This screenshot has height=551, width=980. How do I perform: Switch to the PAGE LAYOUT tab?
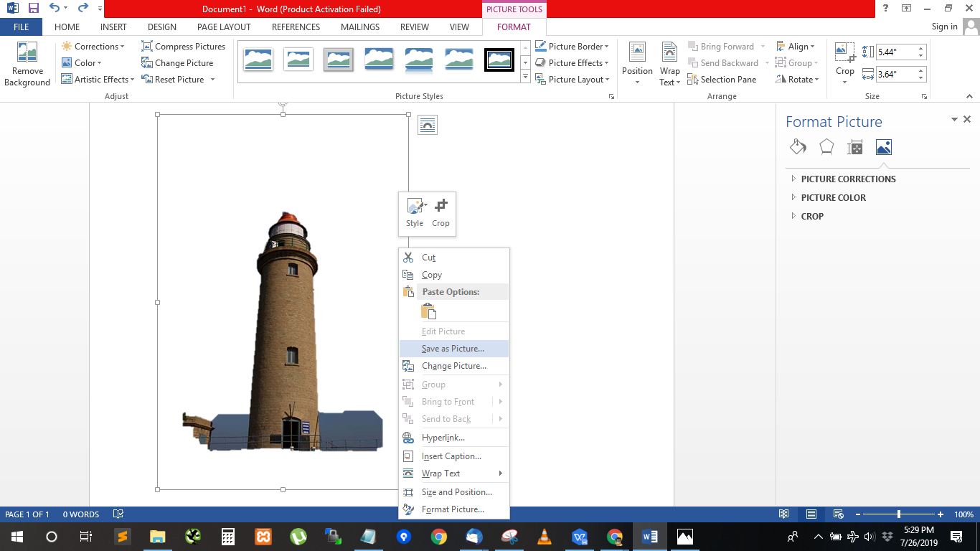[224, 27]
